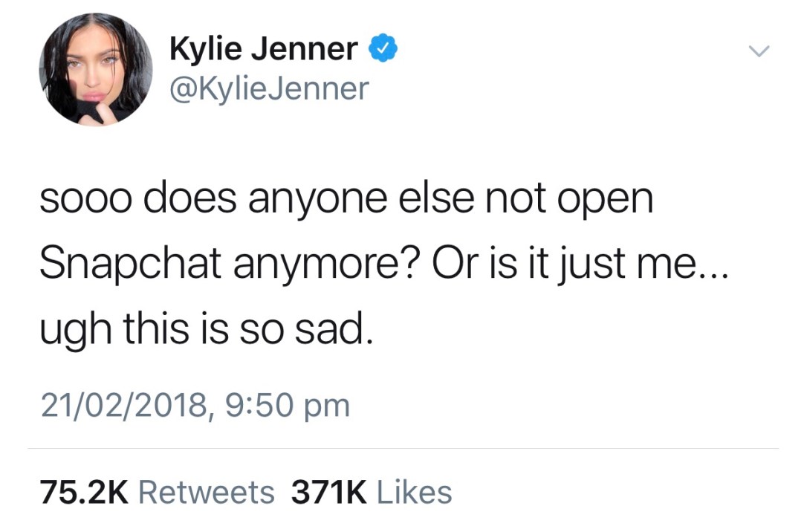Open the @KylieJenner handle link

tap(270, 89)
